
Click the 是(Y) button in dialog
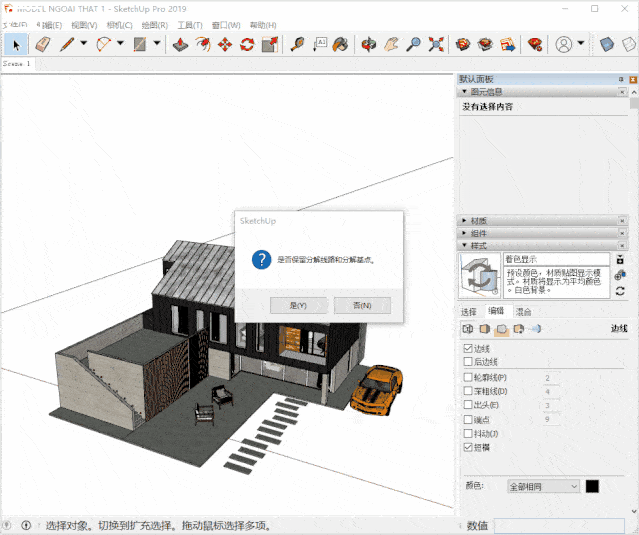[x=298, y=305]
